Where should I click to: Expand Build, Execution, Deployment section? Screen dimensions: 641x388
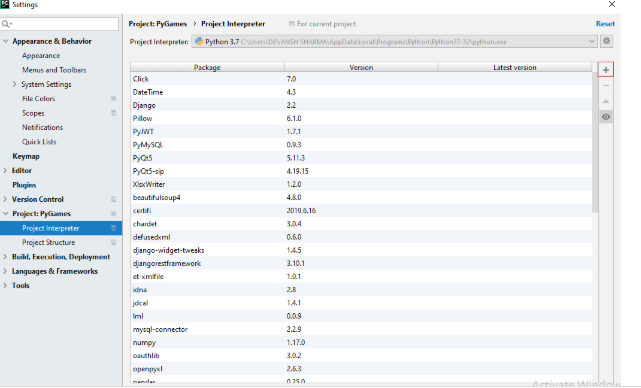tap(5, 256)
